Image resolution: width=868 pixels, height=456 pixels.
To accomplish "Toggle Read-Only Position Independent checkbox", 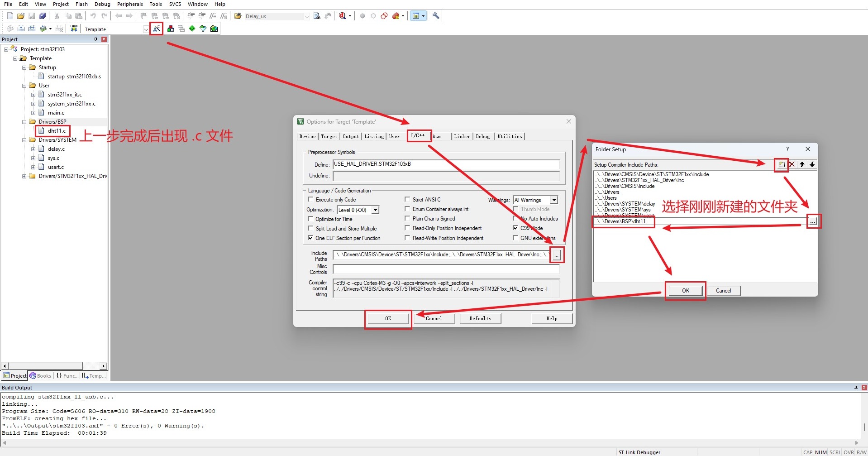I will pos(407,228).
